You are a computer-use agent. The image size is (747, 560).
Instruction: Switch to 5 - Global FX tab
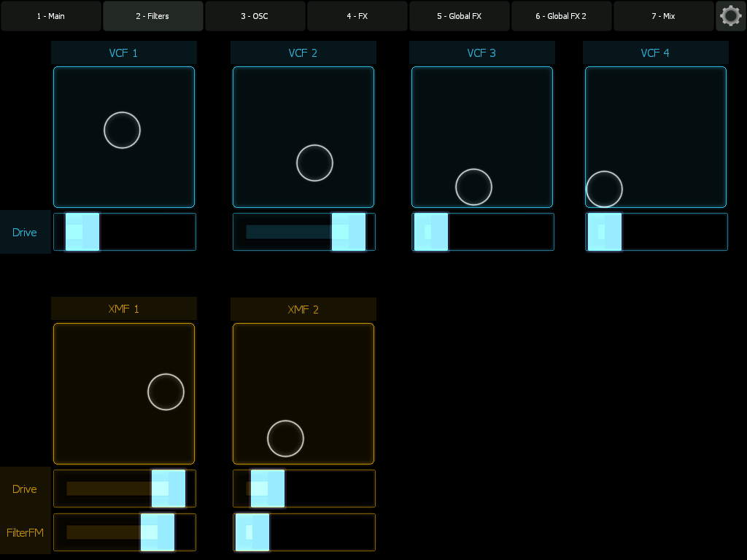point(460,16)
